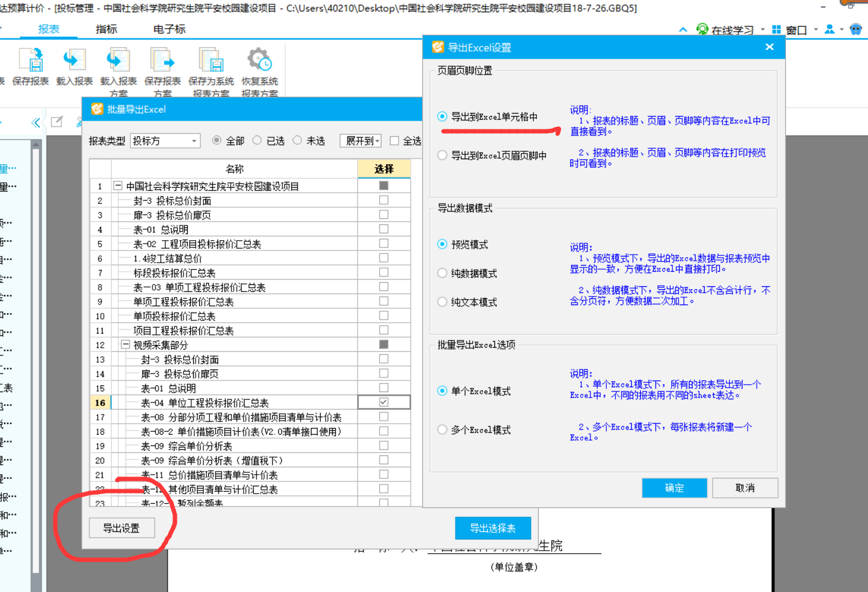Viewport: 868px width, 592px height.
Task: Select 导出到Excel单元格中 radio option
Action: [442, 117]
